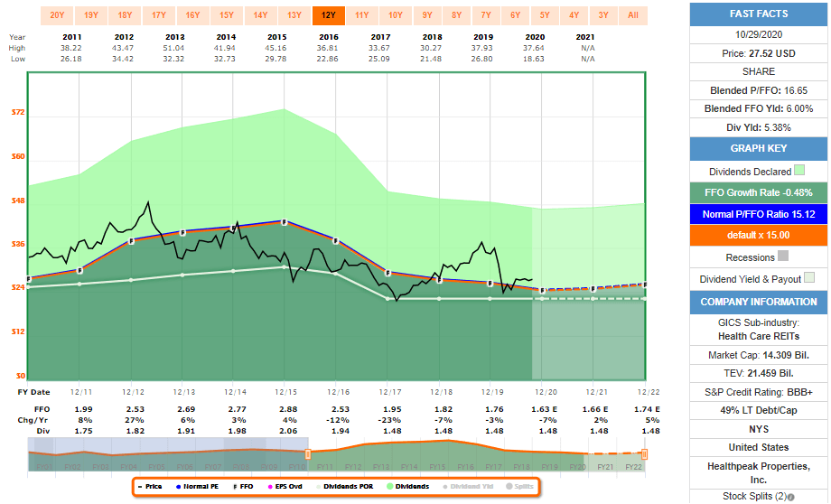Screen dimensions: 831x504
Task: Toggle the Price line in legend
Action: [x=150, y=487]
